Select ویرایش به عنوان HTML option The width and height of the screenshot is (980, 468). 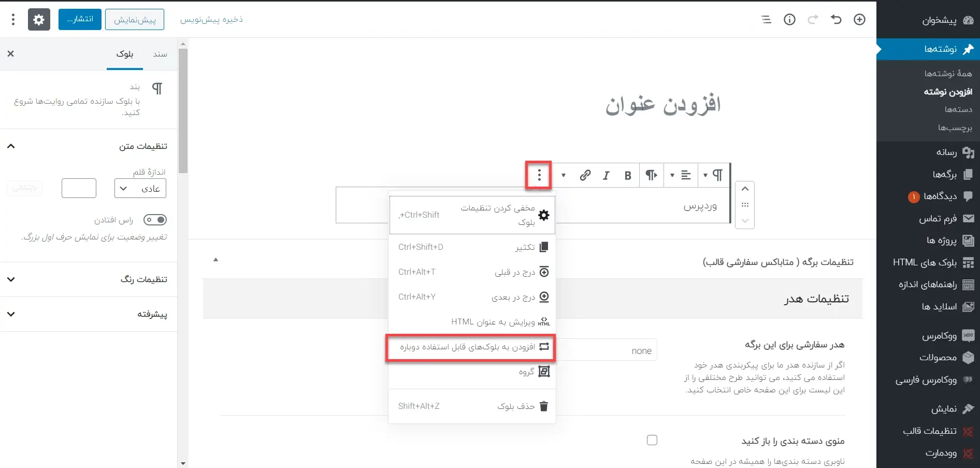coord(472,322)
